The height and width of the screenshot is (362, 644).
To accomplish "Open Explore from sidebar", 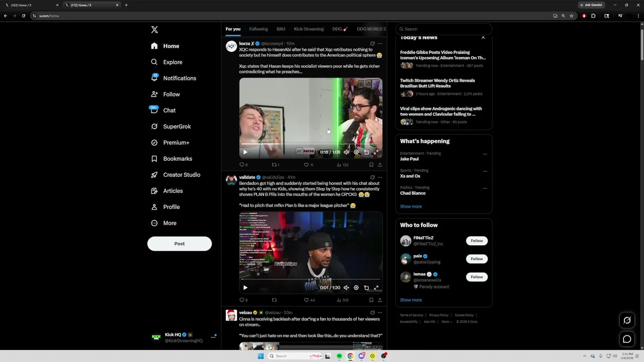I will pos(167,62).
